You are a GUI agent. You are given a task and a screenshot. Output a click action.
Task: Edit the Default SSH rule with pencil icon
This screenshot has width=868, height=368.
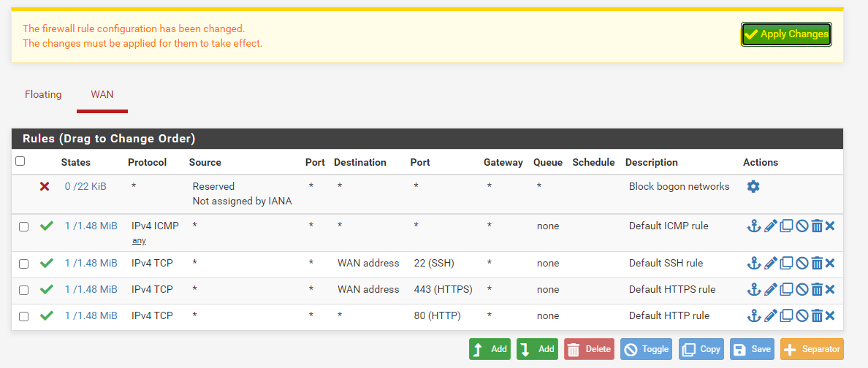click(x=770, y=264)
